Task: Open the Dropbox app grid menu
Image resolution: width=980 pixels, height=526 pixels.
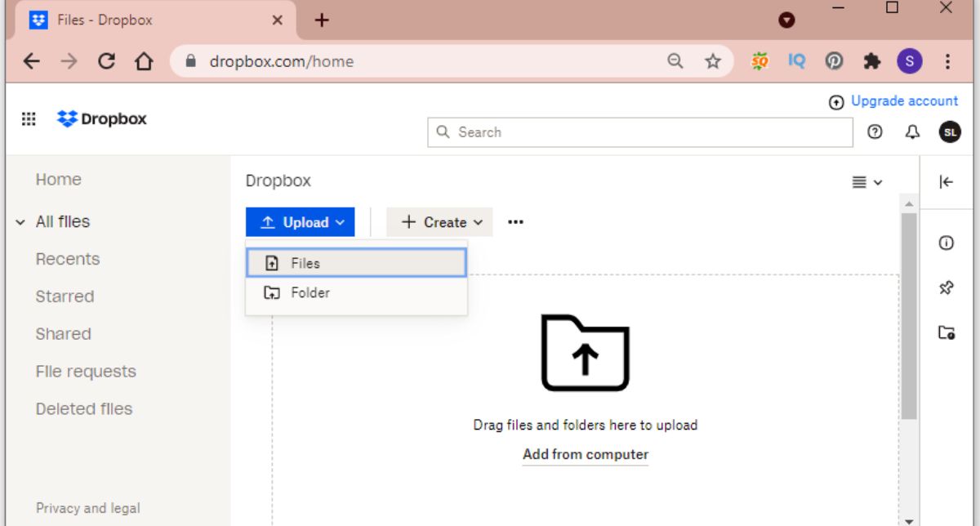Action: pos(29,119)
